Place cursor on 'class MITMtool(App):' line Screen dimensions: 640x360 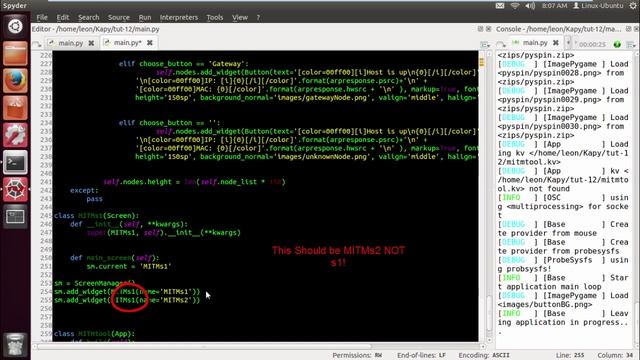click(x=94, y=333)
